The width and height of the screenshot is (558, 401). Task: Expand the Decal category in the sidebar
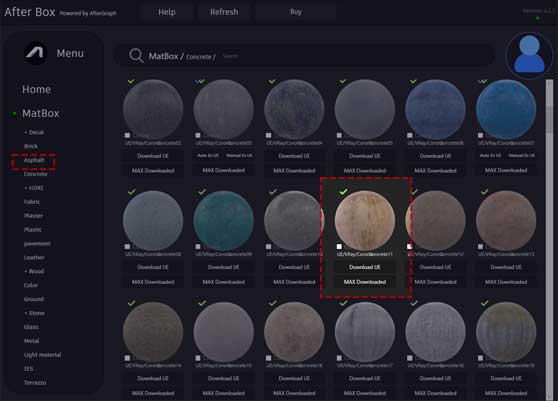tap(34, 132)
